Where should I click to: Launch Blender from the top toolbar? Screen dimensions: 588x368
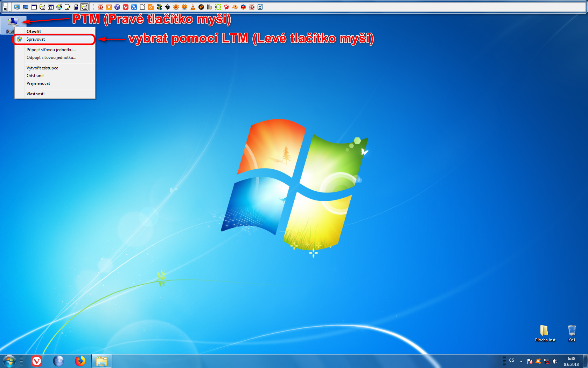click(235, 7)
